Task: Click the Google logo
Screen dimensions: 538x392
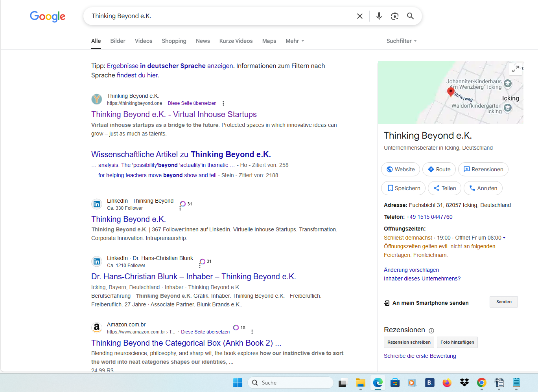Action: tap(48, 16)
